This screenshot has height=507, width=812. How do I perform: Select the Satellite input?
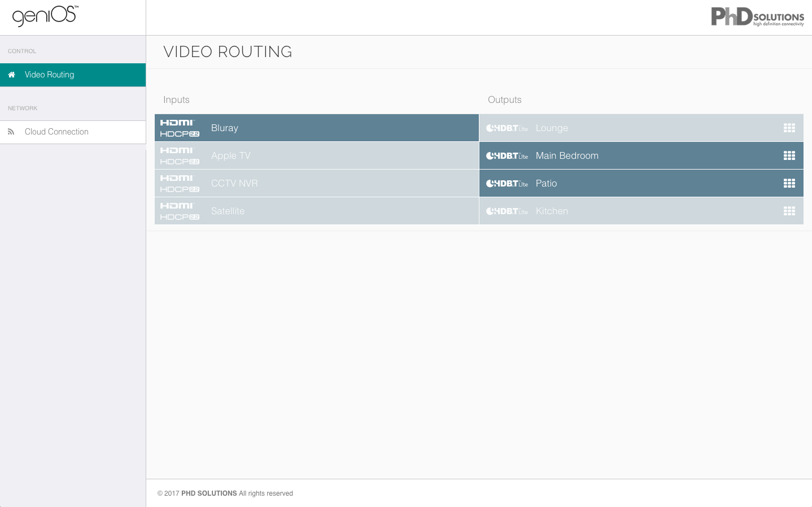click(317, 211)
